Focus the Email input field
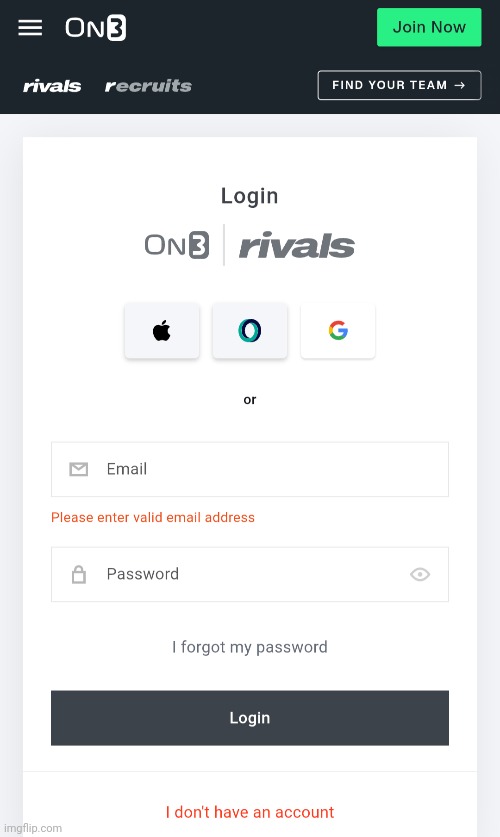The height and width of the screenshot is (837, 500). click(x=250, y=469)
